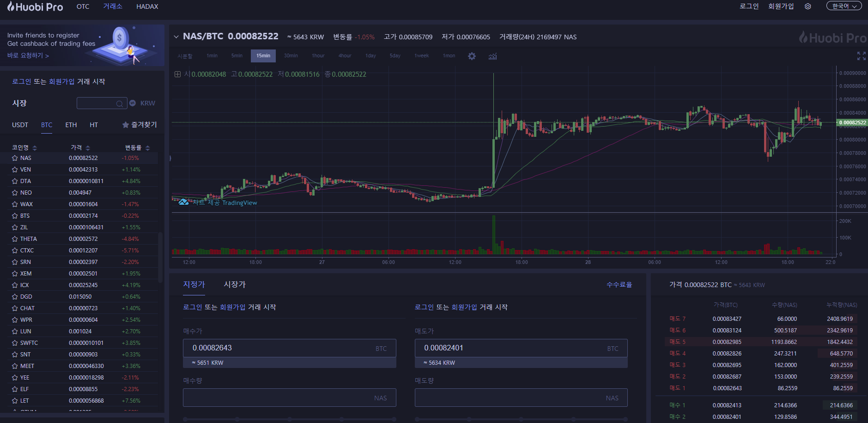
Task: Open the favorites list filter
Action: tap(140, 125)
